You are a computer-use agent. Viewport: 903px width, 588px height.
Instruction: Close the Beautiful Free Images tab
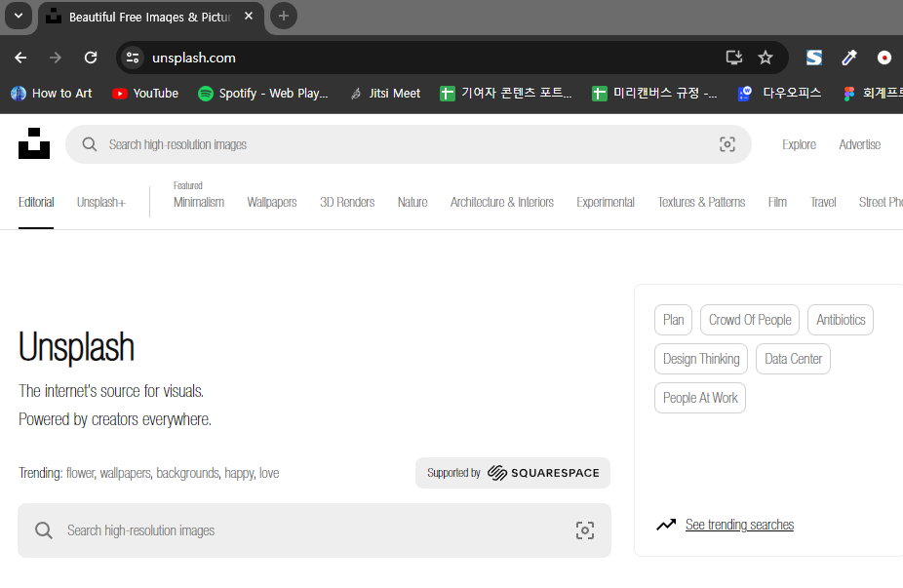(249, 17)
